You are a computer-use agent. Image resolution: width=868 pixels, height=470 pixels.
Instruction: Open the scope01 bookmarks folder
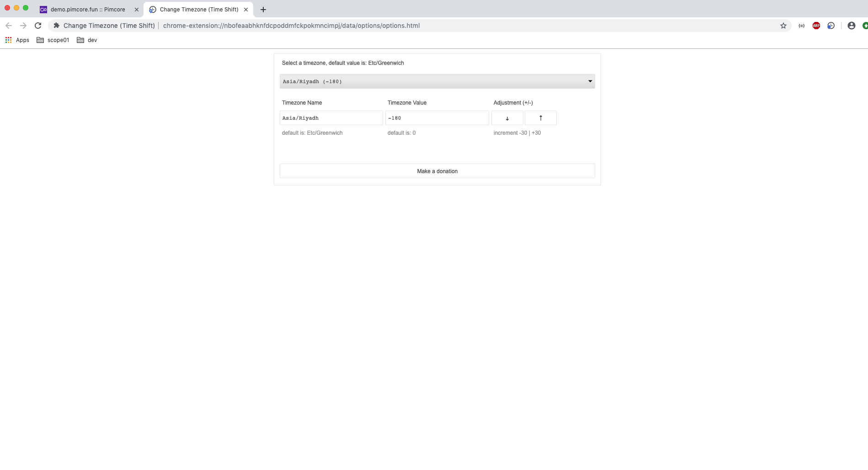click(53, 40)
